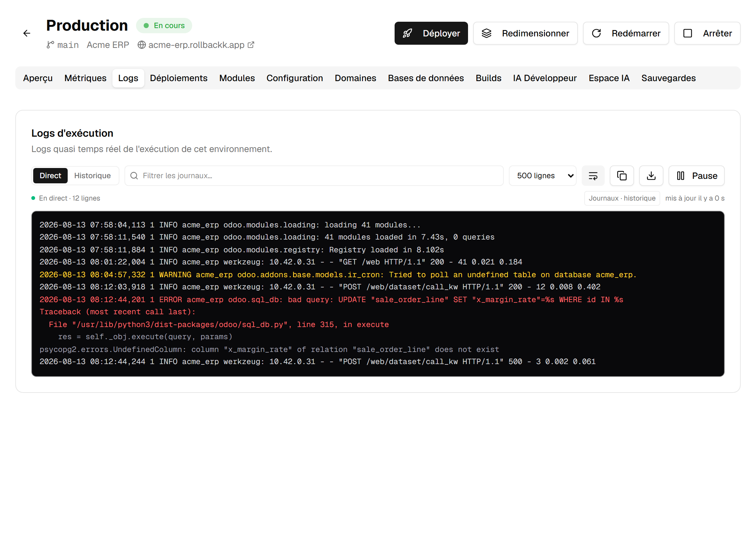756x534 pixels.
Task: Click the square stop icon on Arrêter
Action: (687, 33)
